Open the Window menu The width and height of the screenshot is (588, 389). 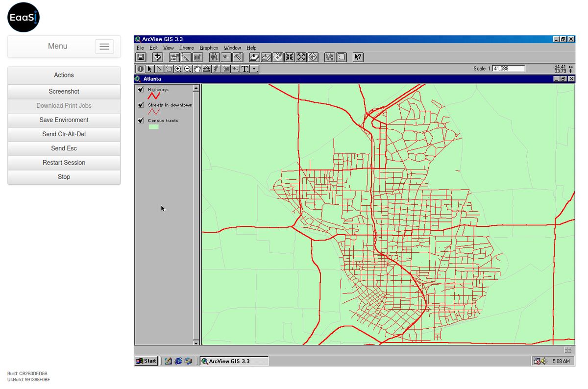[232, 48]
